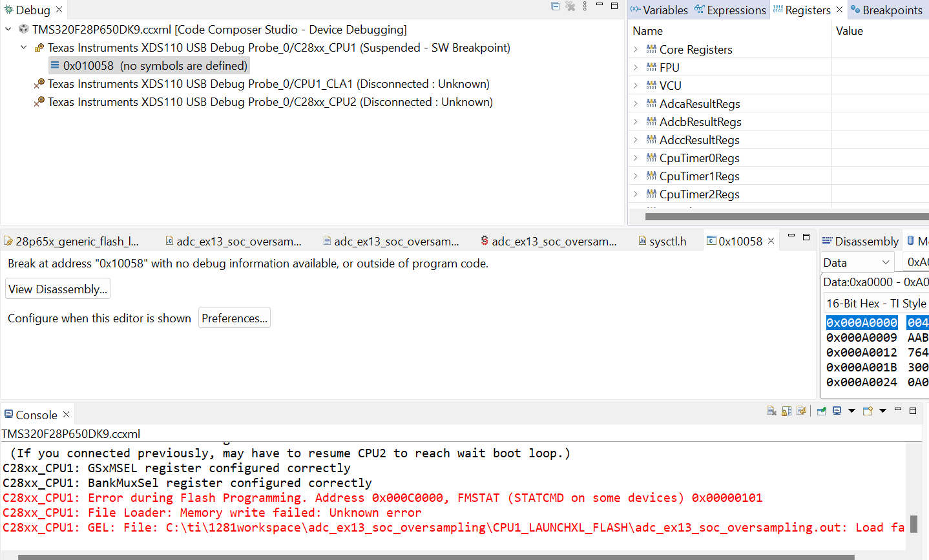Clear the Console output
The width and height of the screenshot is (929, 560).
(x=771, y=411)
